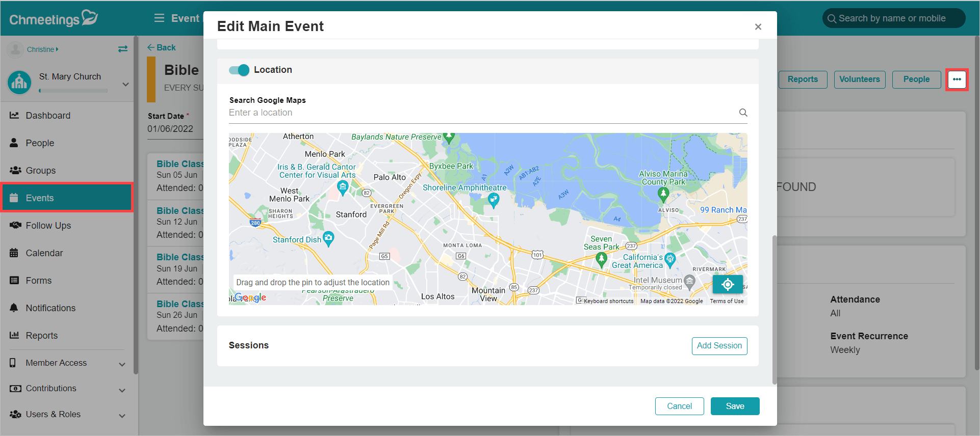
Task: Click the Notifications bell icon
Action: pos(14,308)
